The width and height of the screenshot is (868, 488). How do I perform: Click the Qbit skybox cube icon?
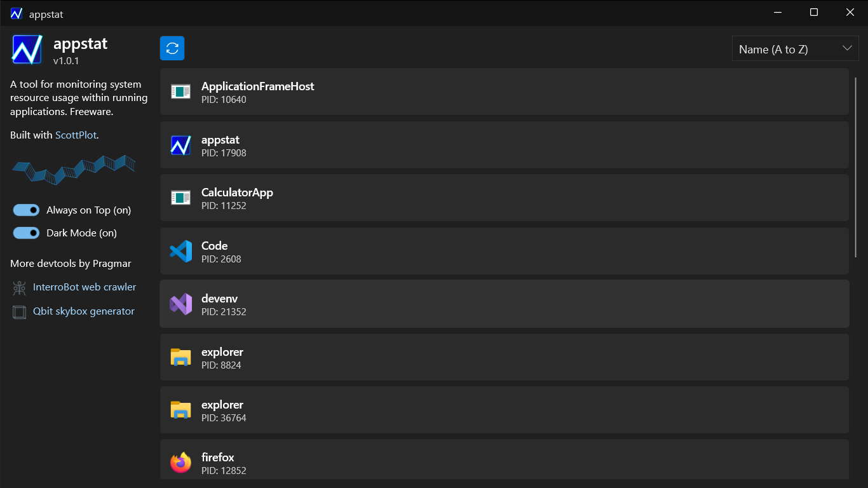coord(20,312)
